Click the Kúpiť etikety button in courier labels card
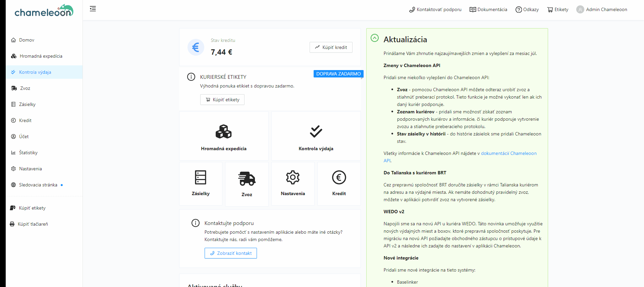The image size is (644, 287). point(222,100)
